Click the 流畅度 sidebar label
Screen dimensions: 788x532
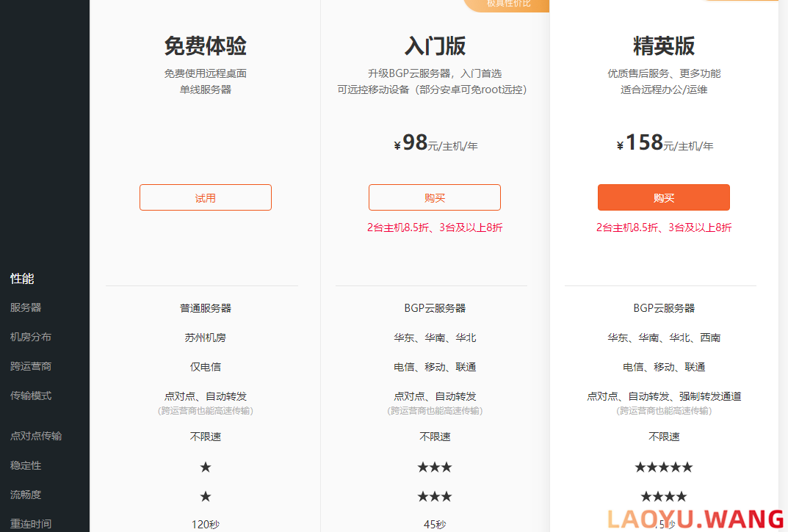26,495
